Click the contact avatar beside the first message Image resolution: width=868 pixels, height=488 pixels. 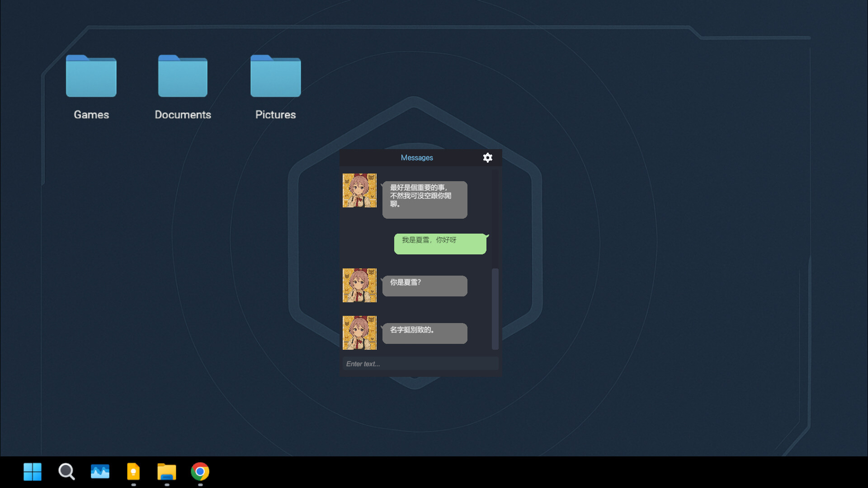point(359,190)
